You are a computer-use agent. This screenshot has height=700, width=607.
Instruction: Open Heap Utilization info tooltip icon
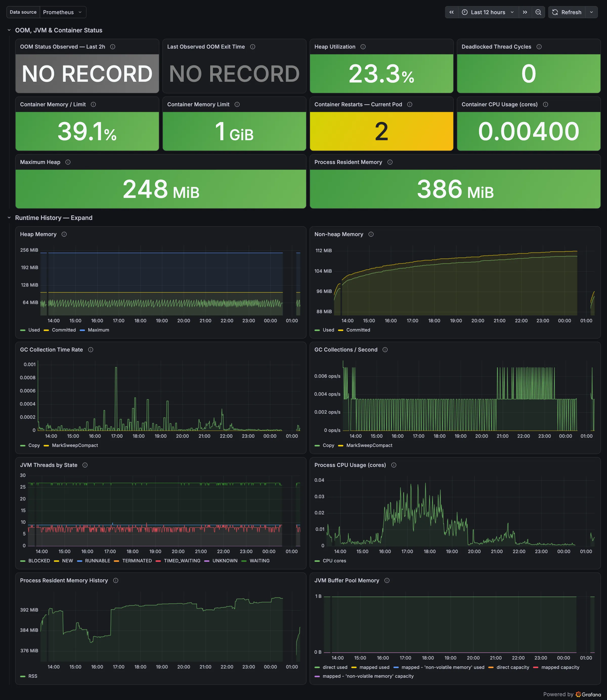pyautogui.click(x=363, y=47)
